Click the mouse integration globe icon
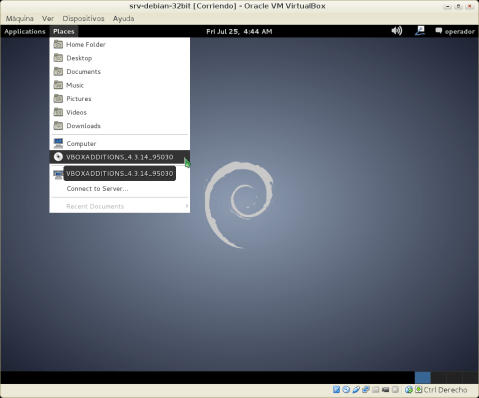 409,389
